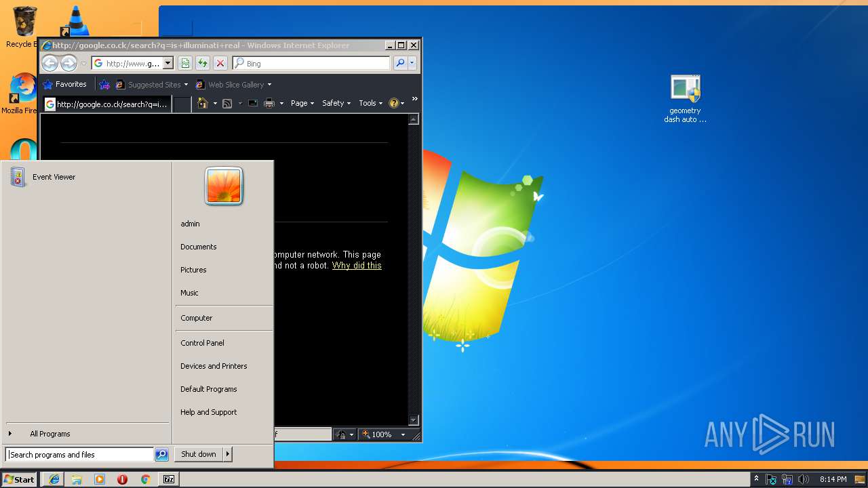Viewport: 868px width, 488px height.
Task: Open Opera from taskbar
Action: click(122, 479)
